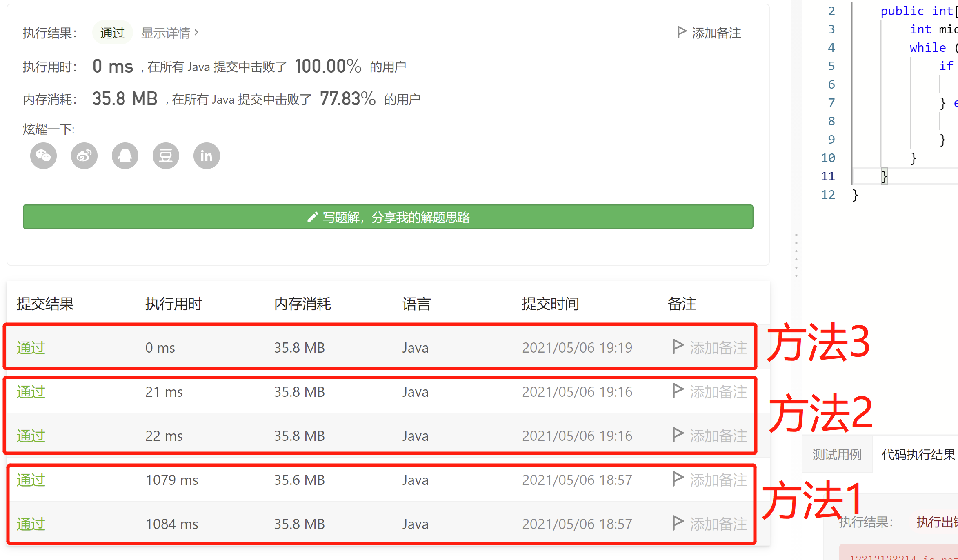Open the 通过 result for 1079 ms submission

coord(31,480)
